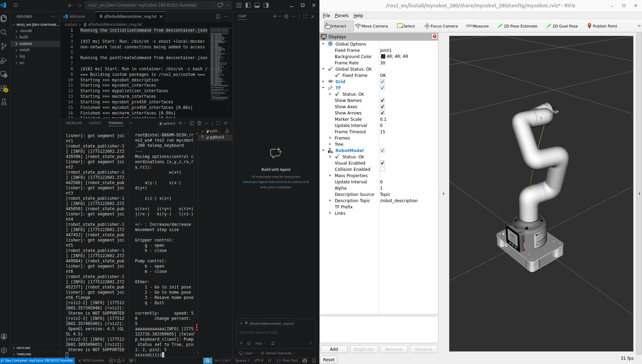
Task: Expand the Tree item under TF
Action: (x=330, y=144)
